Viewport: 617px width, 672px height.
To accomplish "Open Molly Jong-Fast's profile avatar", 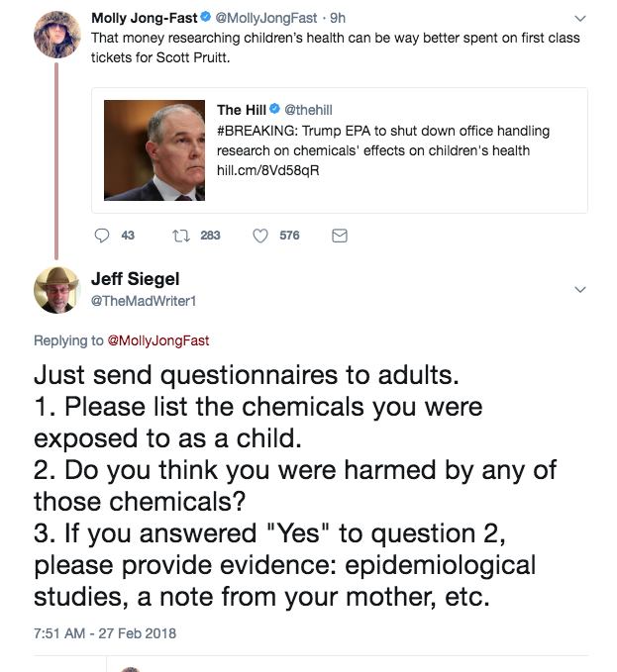I will coord(57,35).
